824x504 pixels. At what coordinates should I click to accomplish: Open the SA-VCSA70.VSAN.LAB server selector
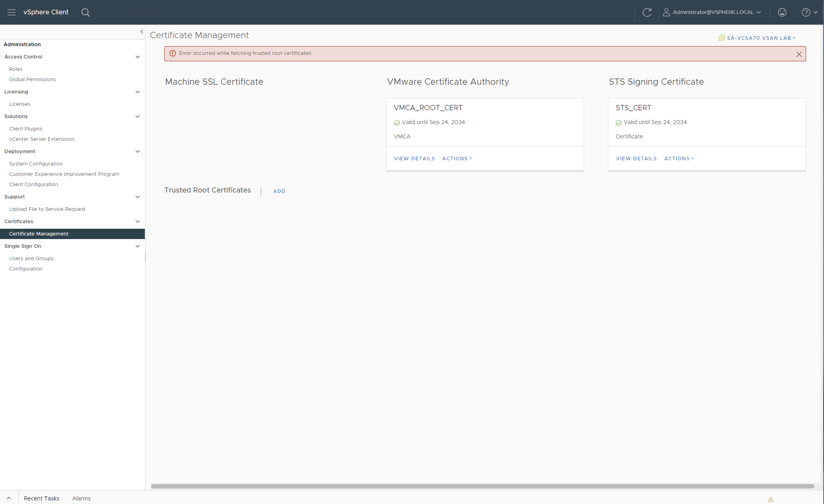coord(758,38)
